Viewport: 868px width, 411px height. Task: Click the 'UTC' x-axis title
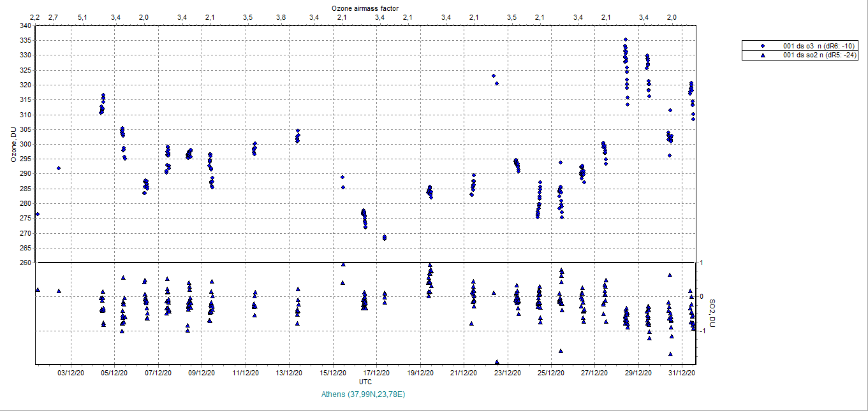point(365,382)
